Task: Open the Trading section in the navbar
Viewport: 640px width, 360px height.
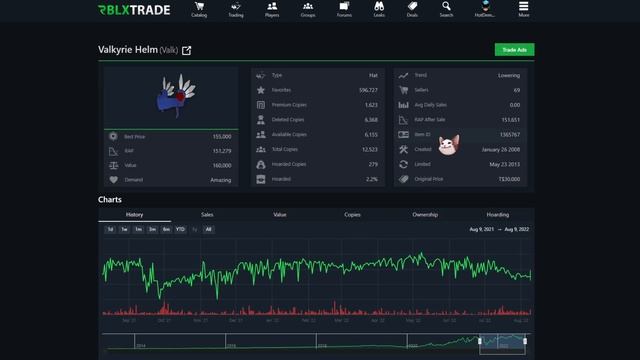Action: coord(236,9)
